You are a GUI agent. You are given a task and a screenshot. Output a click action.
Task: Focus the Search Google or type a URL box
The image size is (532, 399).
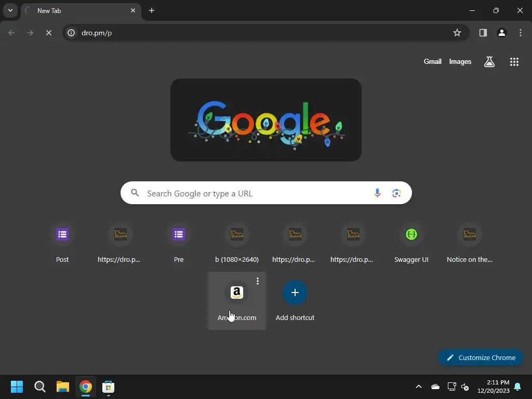266,193
